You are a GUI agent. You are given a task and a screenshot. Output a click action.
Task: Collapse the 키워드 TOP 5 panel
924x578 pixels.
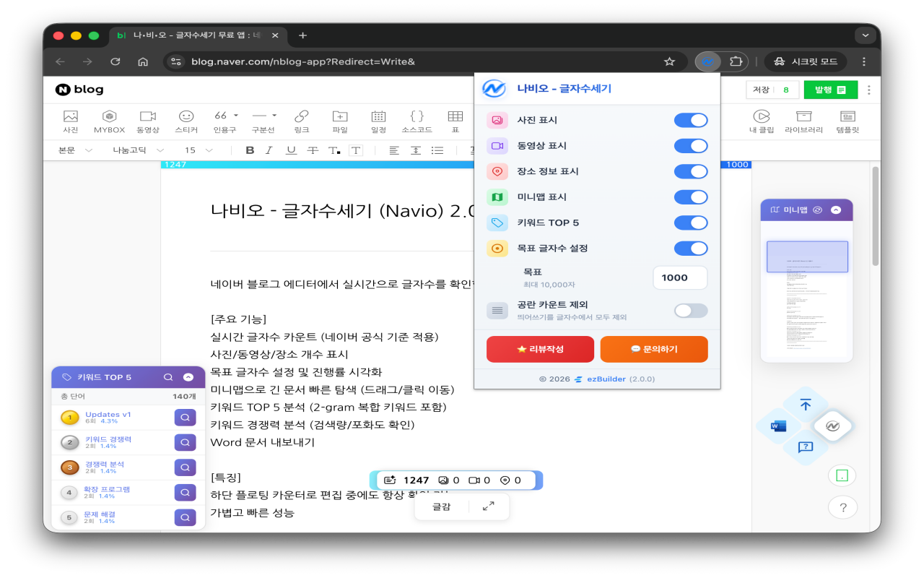pyautogui.click(x=188, y=377)
